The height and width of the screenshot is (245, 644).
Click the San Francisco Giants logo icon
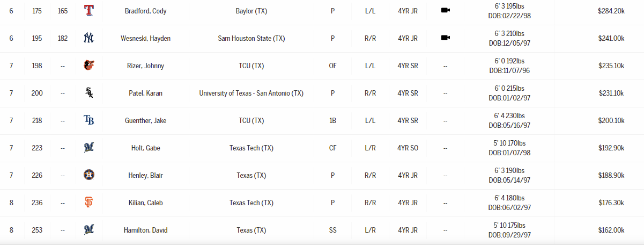pos(88,203)
